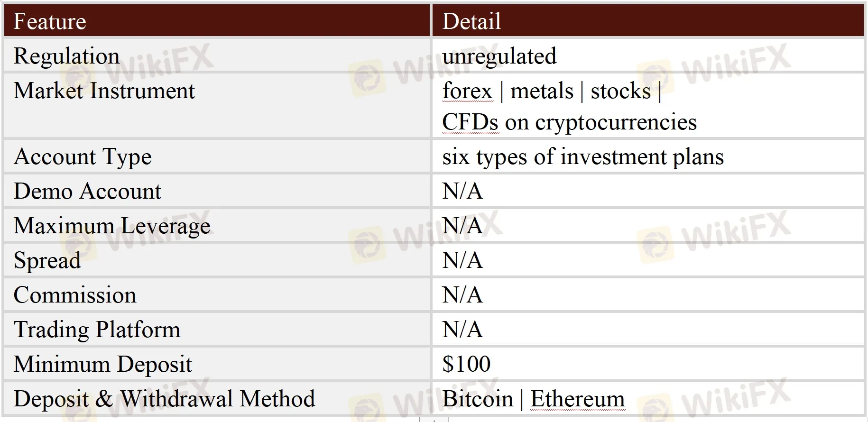Click the word "metals" in Market Instrument

coord(542,91)
